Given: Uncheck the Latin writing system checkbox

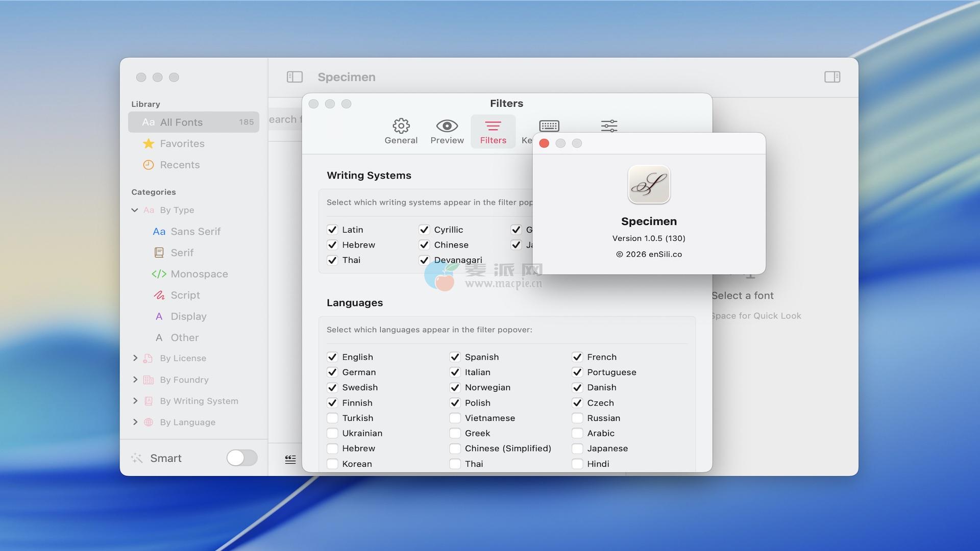Looking at the screenshot, I should (332, 230).
